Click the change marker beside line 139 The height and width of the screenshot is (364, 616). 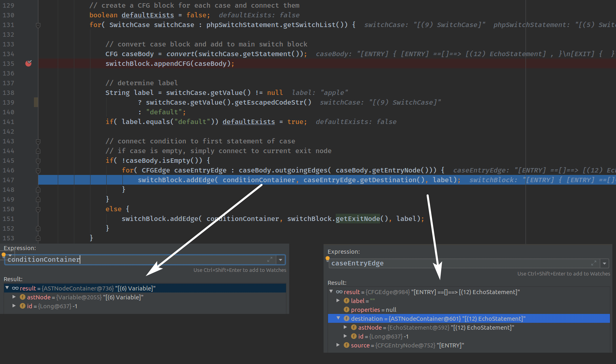coord(36,102)
